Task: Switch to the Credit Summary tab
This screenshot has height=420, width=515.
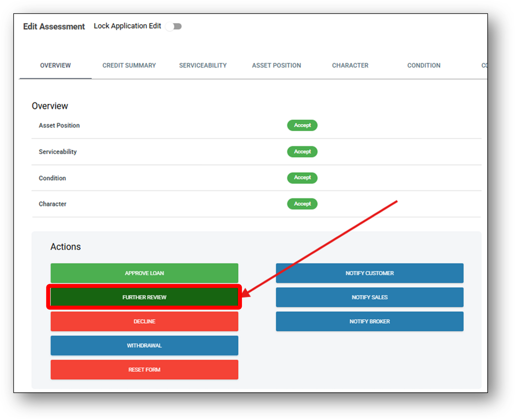Action: click(129, 65)
